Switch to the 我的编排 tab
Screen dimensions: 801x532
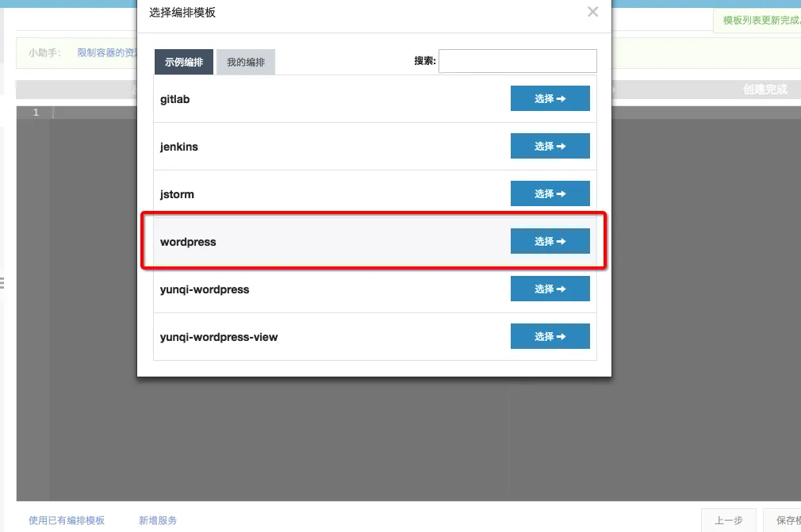246,62
